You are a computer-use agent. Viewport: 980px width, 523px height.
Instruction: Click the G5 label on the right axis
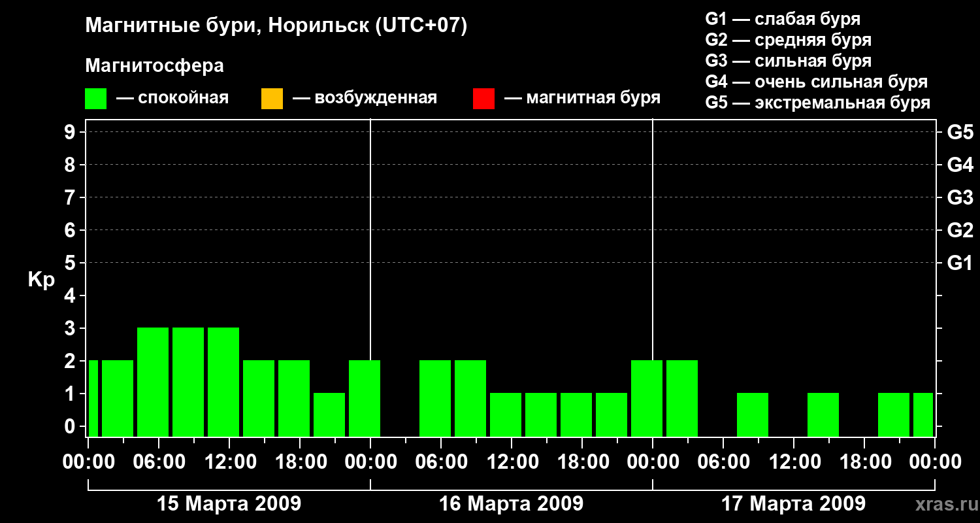tap(960, 132)
